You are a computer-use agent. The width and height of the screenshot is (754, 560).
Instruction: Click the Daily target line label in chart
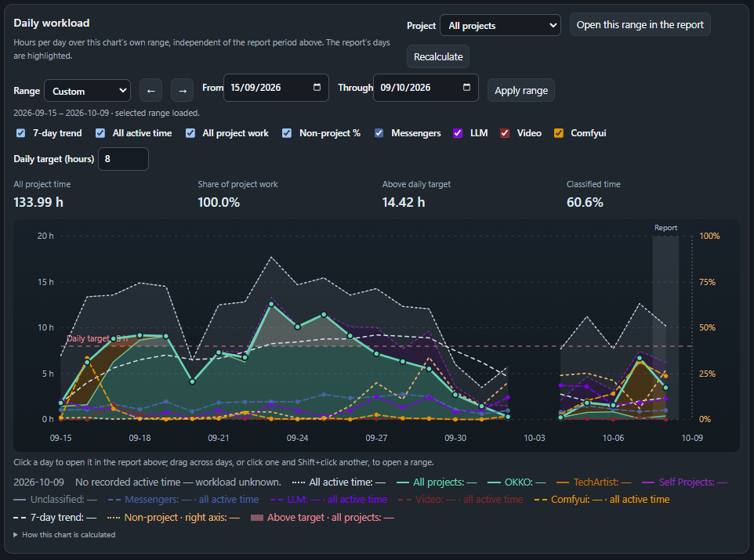[x=97, y=338]
